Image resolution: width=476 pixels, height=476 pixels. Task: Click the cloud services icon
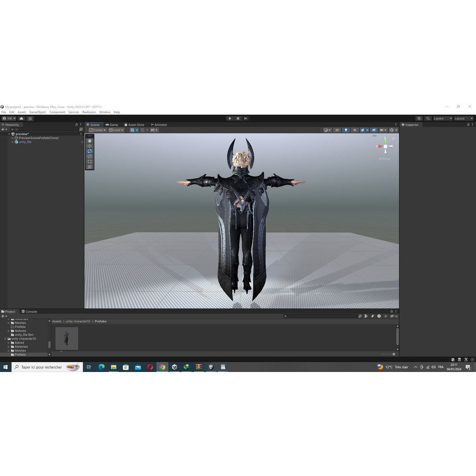click(22, 119)
